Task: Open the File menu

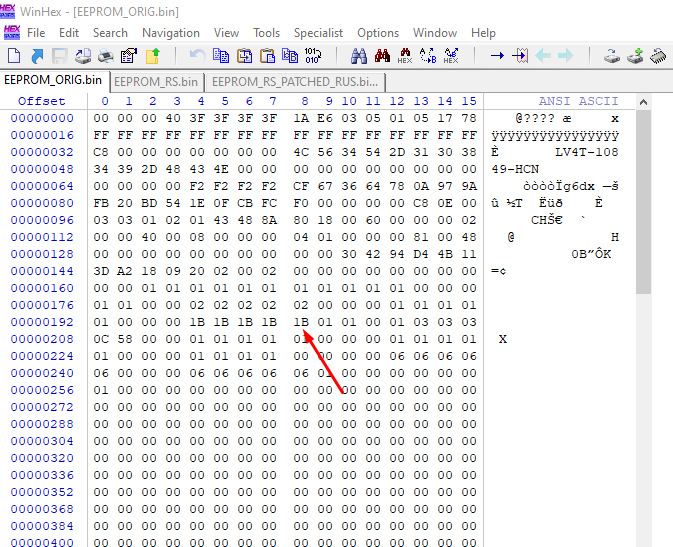Action: point(36,33)
